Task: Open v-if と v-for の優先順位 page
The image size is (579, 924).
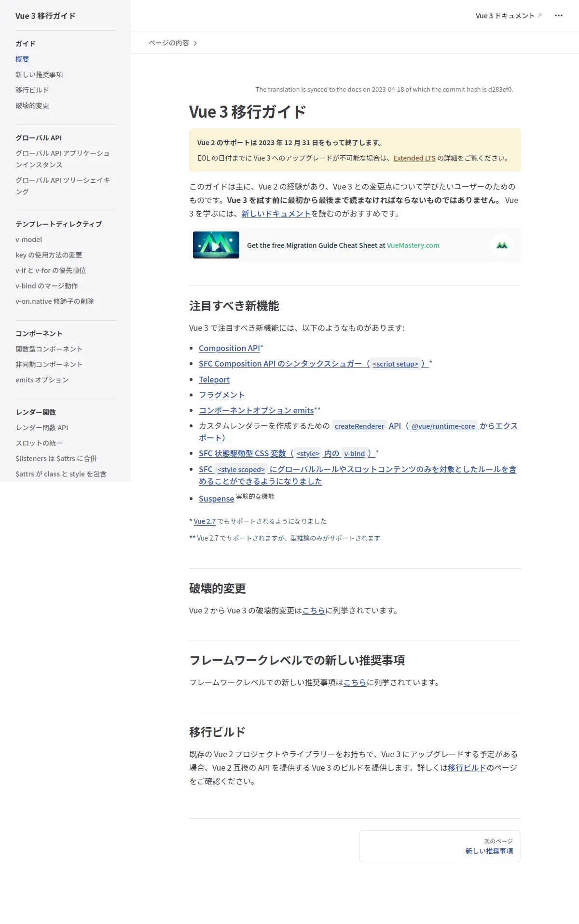Action: [x=51, y=271]
